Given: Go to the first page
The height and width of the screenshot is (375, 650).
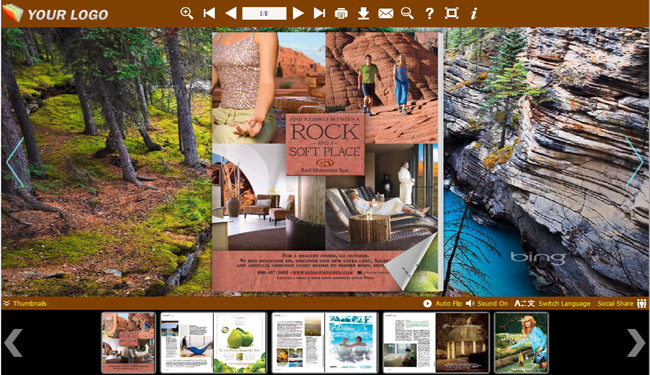Looking at the screenshot, I should [x=209, y=13].
